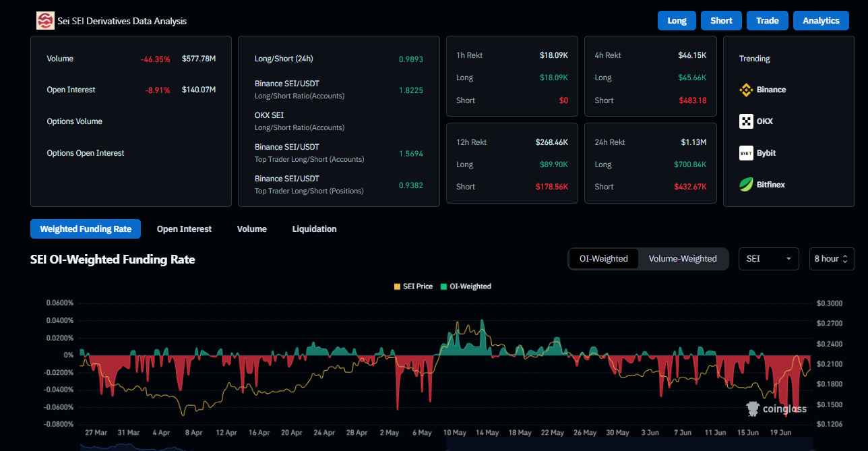Screen dimensions: 868x451
Task: Click the OKX SEI ratio row
Action: pos(339,121)
